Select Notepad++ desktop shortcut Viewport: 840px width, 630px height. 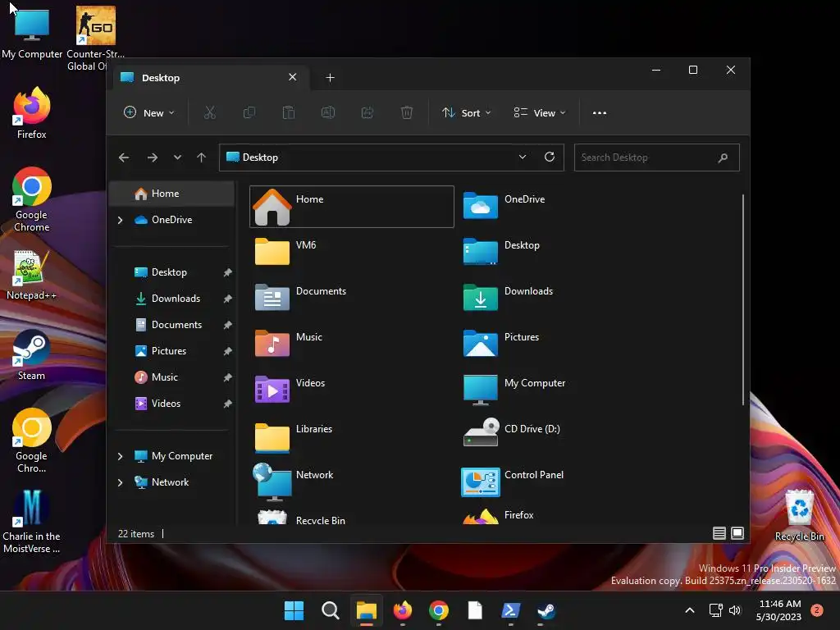[x=31, y=276]
